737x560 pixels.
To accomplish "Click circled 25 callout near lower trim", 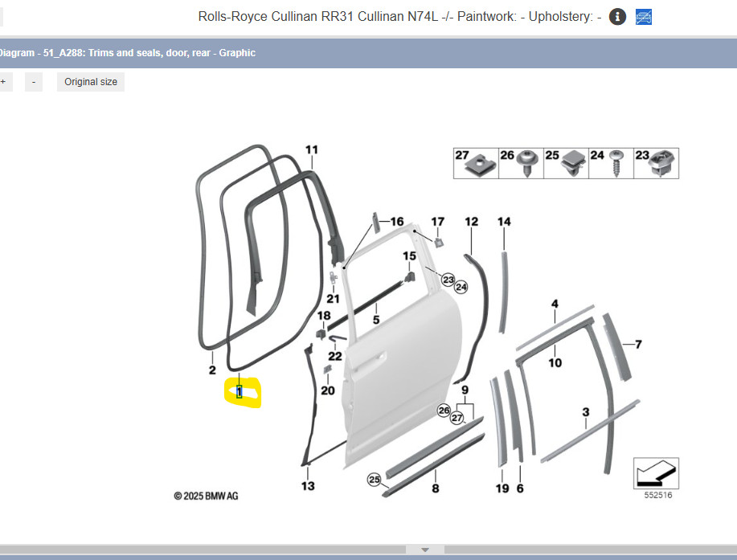I will pyautogui.click(x=375, y=480).
